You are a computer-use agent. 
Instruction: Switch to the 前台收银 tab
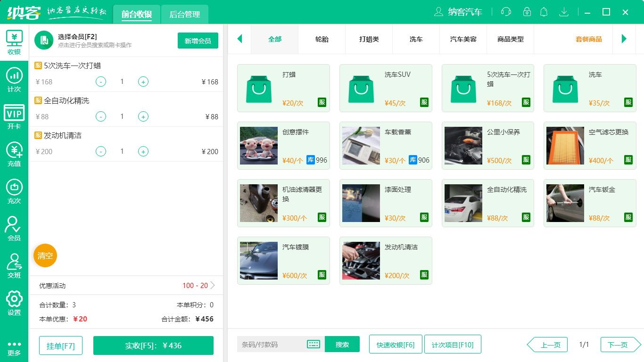click(x=137, y=14)
